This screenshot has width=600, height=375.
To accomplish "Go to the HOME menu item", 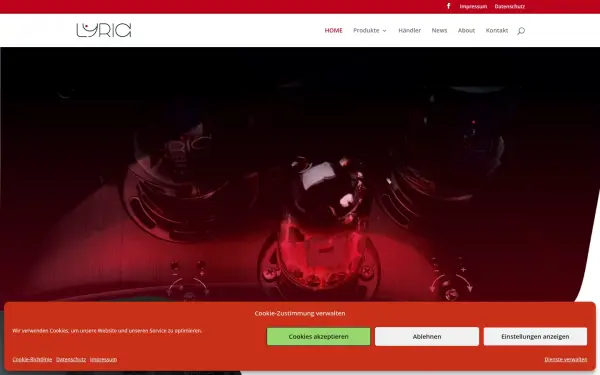I will (333, 30).
